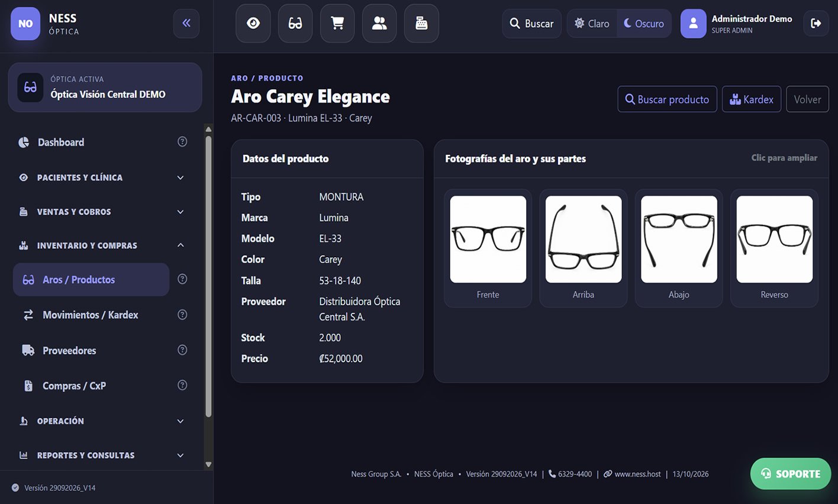Enlarge the Arriba glasses photo

tap(584, 240)
